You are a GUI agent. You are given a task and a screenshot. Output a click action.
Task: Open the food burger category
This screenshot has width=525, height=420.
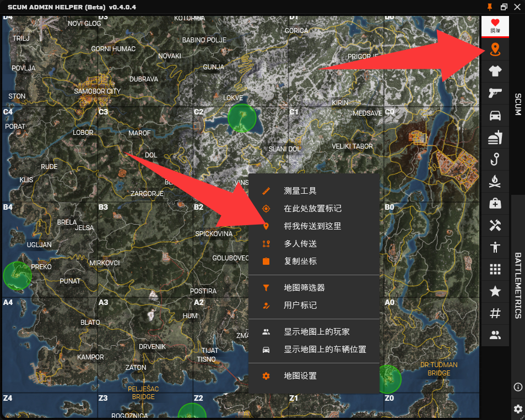(x=495, y=137)
